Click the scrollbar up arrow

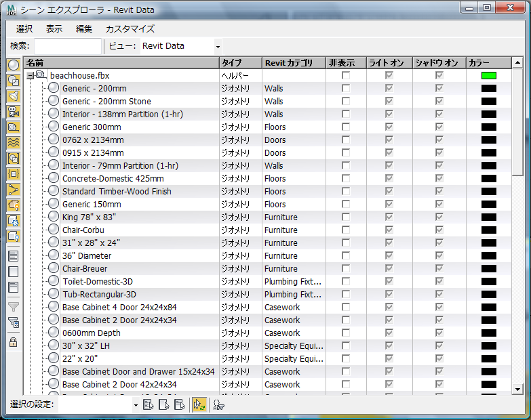517,62
